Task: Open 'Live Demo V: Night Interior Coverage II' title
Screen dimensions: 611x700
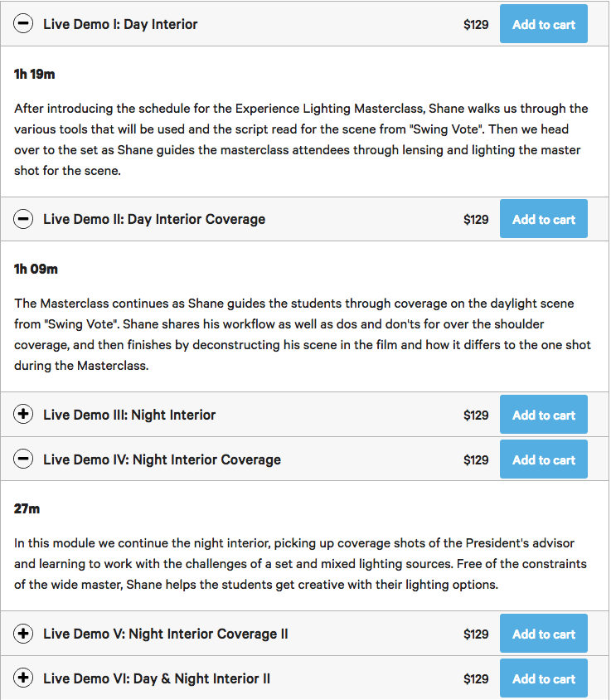Action: [166, 634]
